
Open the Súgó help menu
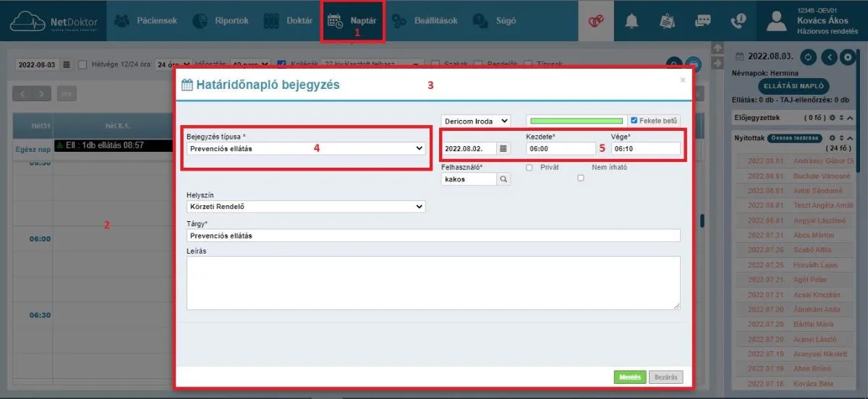495,21
